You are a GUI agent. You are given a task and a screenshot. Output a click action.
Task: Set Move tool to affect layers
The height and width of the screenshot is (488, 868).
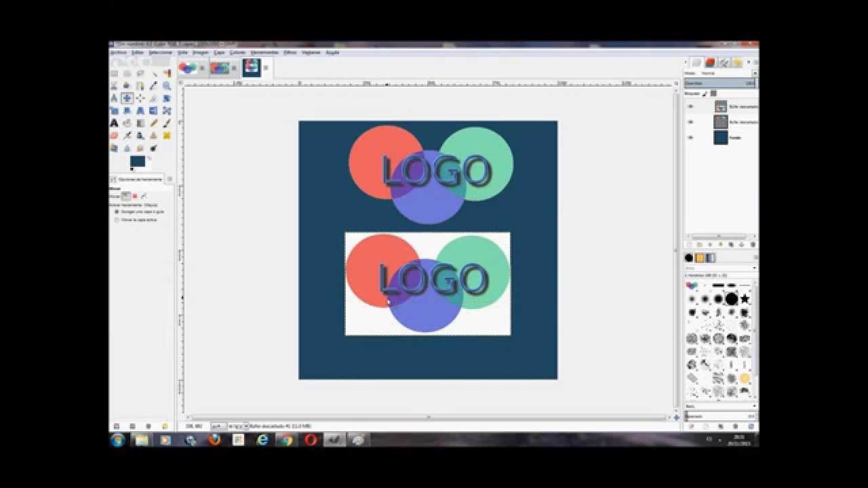[125, 196]
